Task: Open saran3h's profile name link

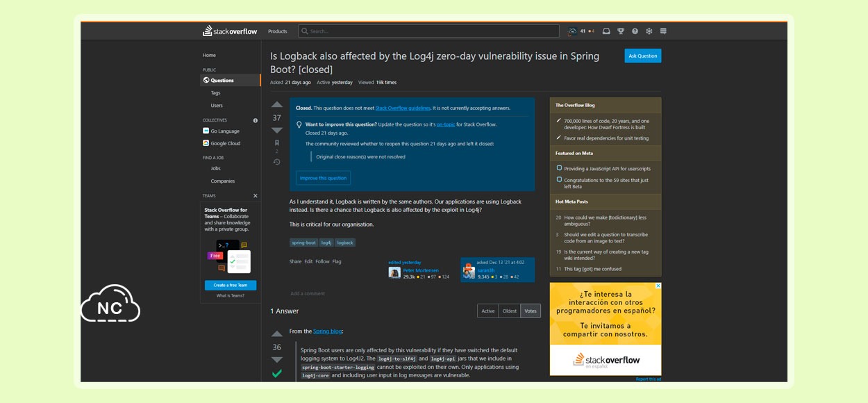Action: 486,270
